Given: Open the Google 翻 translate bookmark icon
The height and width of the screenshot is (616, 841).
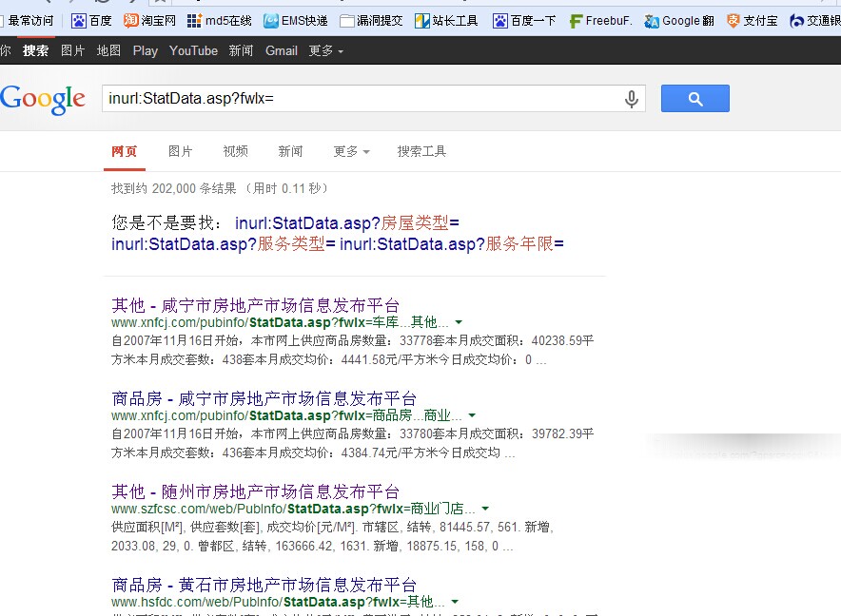Looking at the screenshot, I should pyautogui.click(x=652, y=21).
